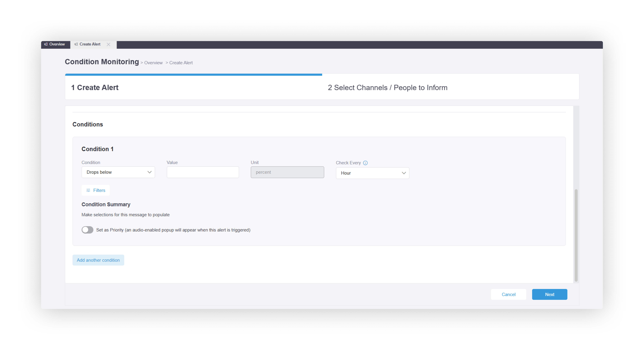Click the Cancel button
The height and width of the screenshot is (350, 644).
pyautogui.click(x=508, y=294)
